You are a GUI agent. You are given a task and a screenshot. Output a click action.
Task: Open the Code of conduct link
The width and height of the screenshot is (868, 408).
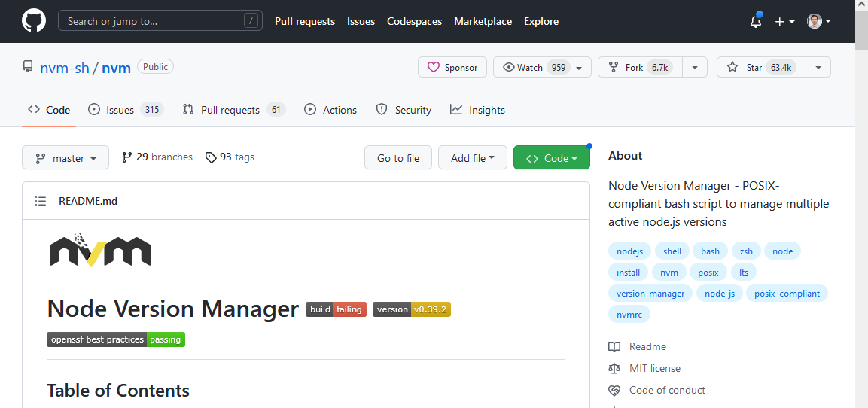click(x=657, y=390)
